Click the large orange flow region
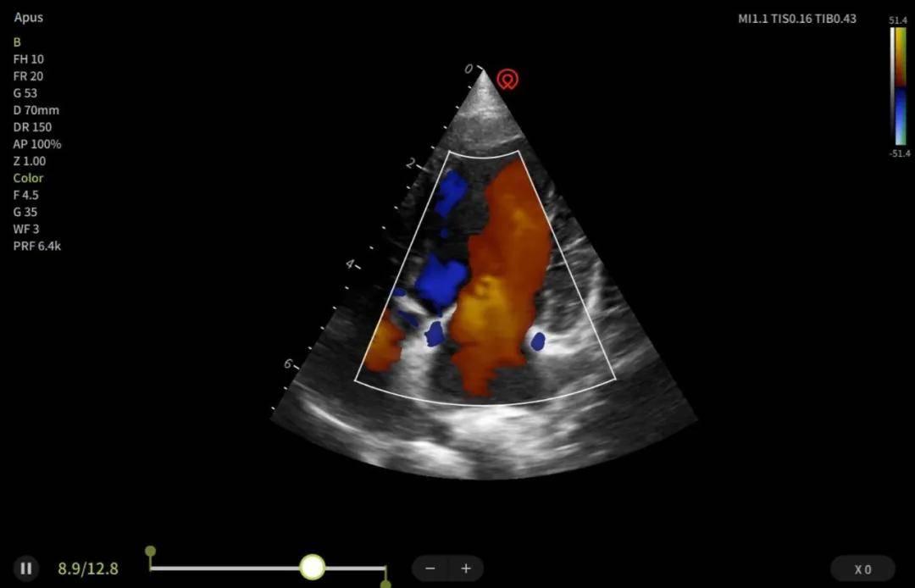Viewport: 915px width, 588px height. pyautogui.click(x=502, y=275)
